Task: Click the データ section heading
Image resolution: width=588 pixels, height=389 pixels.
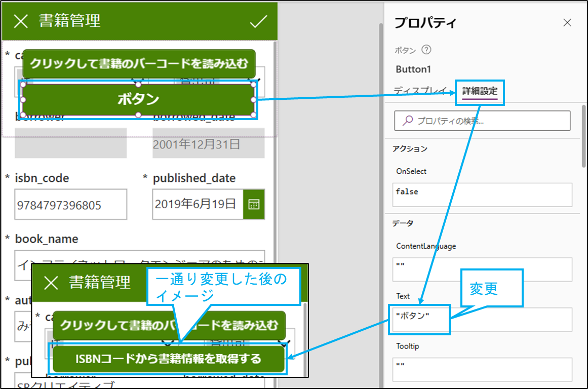Action: (x=403, y=223)
